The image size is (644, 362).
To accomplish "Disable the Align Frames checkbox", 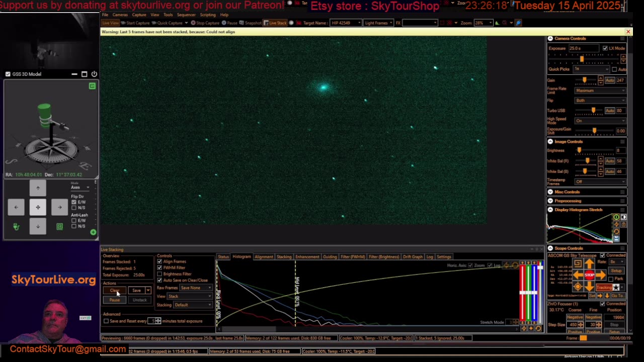I will pyautogui.click(x=159, y=261).
